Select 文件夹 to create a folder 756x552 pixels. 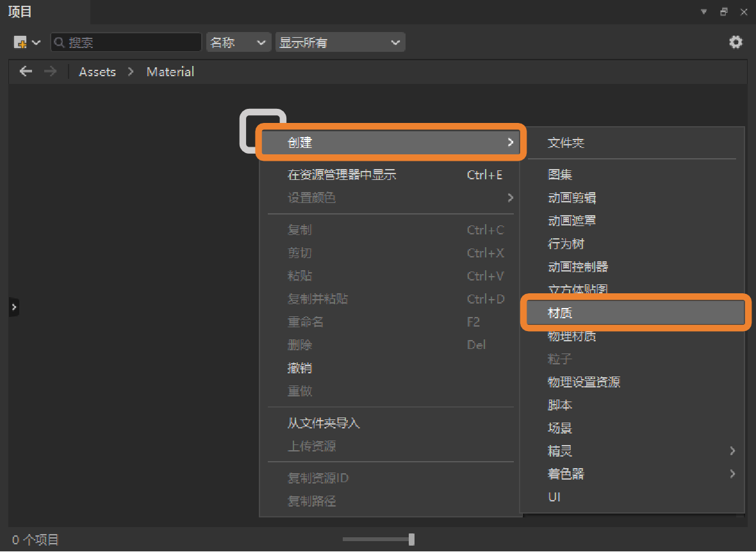566,143
